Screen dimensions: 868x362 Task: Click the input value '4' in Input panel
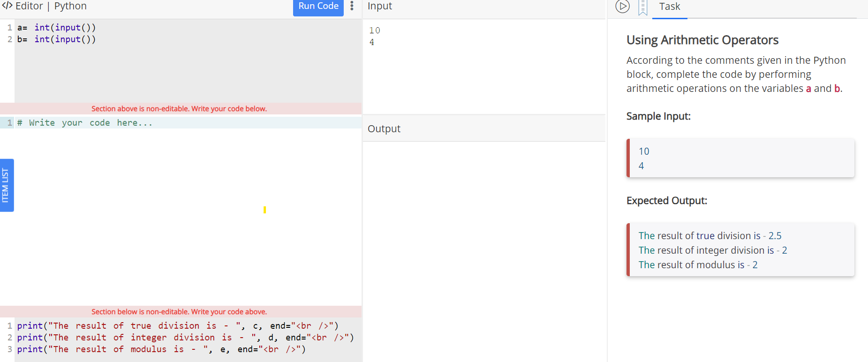click(x=372, y=42)
